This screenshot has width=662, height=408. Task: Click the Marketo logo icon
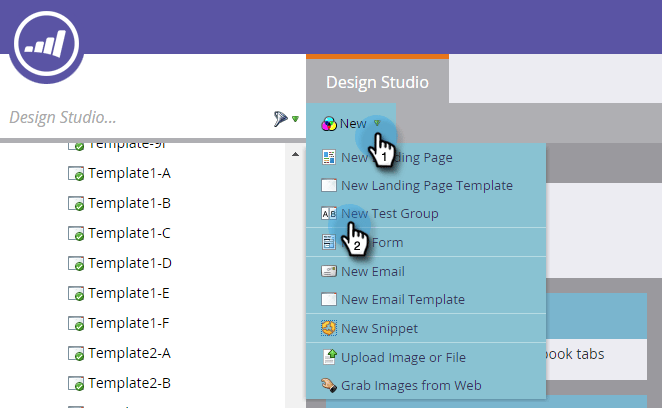[x=46, y=44]
